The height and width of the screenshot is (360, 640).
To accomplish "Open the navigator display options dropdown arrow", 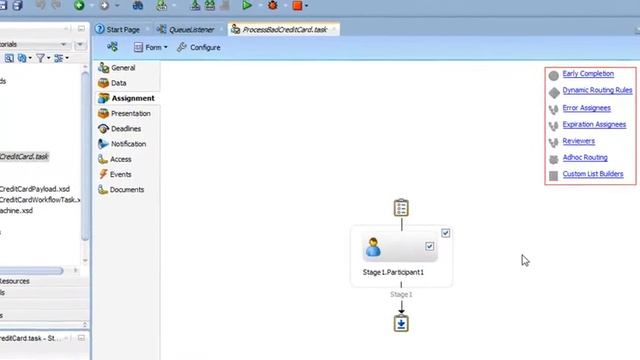I will (x=67, y=58).
